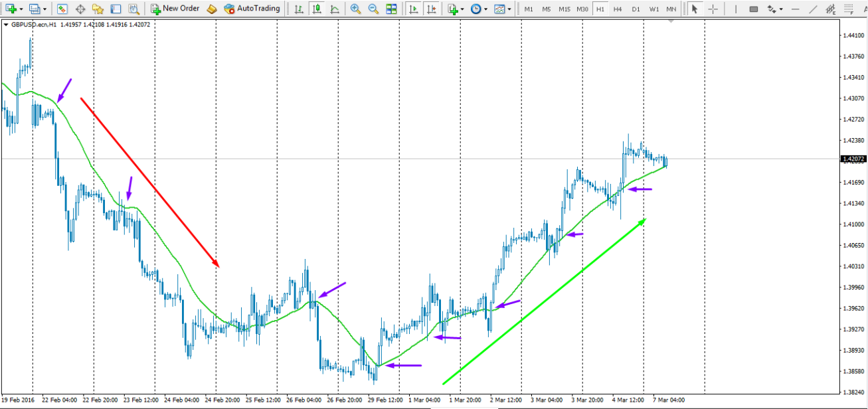
Task: Open the Terminal panel icon
Action: point(116,9)
